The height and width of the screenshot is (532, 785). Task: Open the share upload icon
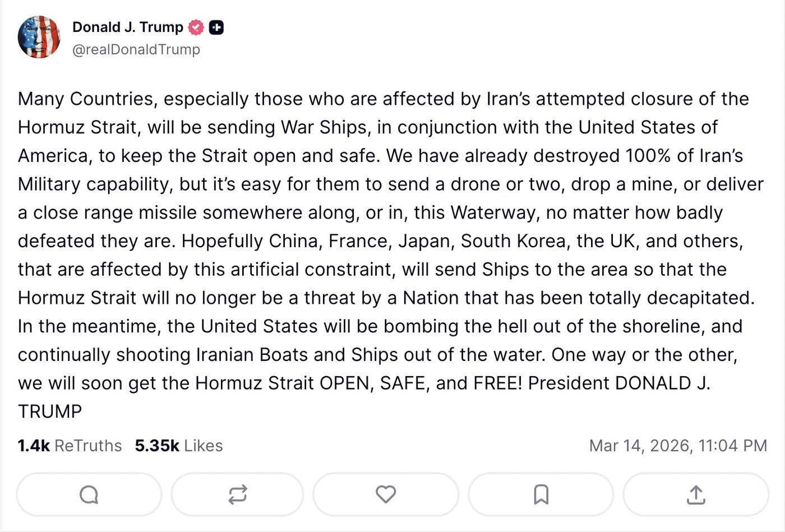pyautogui.click(x=695, y=494)
